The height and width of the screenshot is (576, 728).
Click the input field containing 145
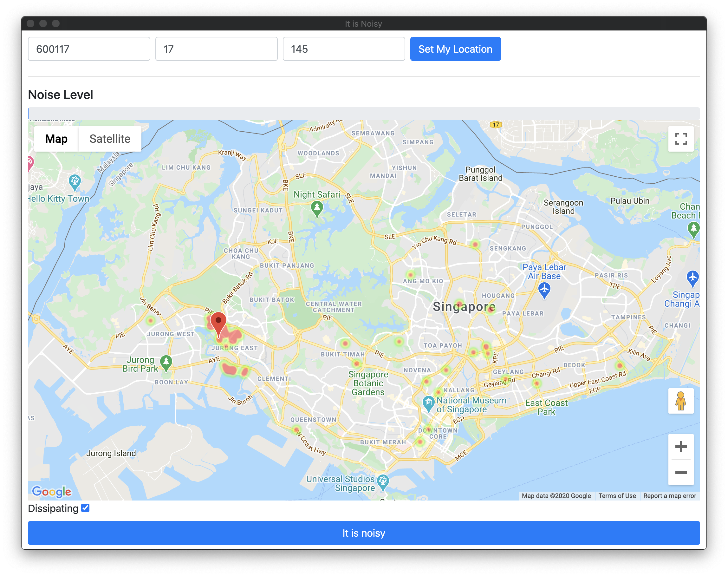point(344,49)
